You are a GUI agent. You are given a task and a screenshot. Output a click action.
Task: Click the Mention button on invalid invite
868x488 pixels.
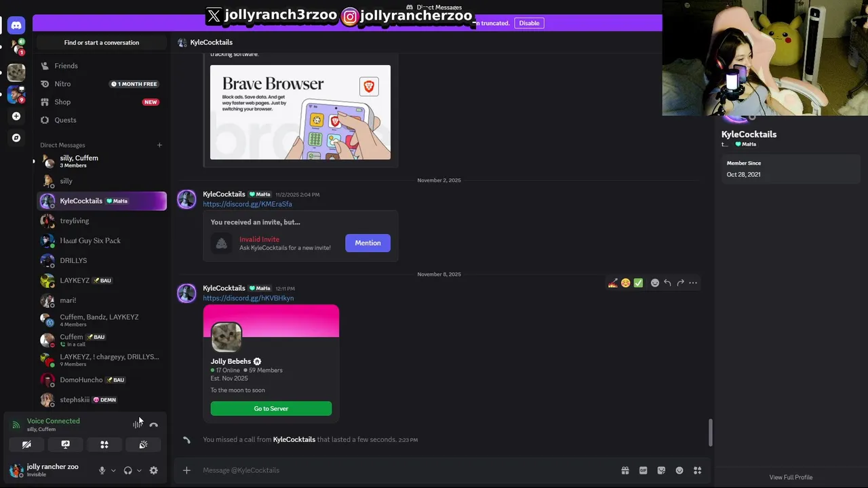click(368, 243)
